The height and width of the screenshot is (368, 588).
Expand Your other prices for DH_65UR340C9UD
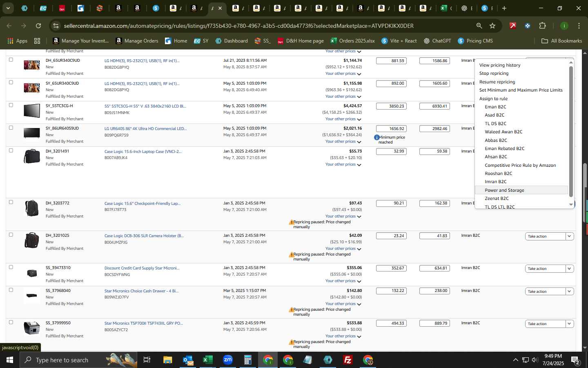tap(343, 74)
